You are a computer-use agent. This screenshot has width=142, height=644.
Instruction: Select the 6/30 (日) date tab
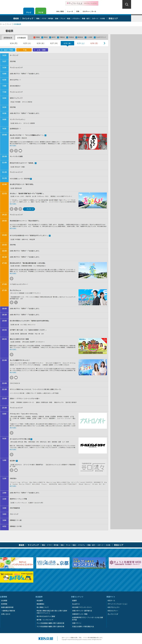(x=94, y=43)
